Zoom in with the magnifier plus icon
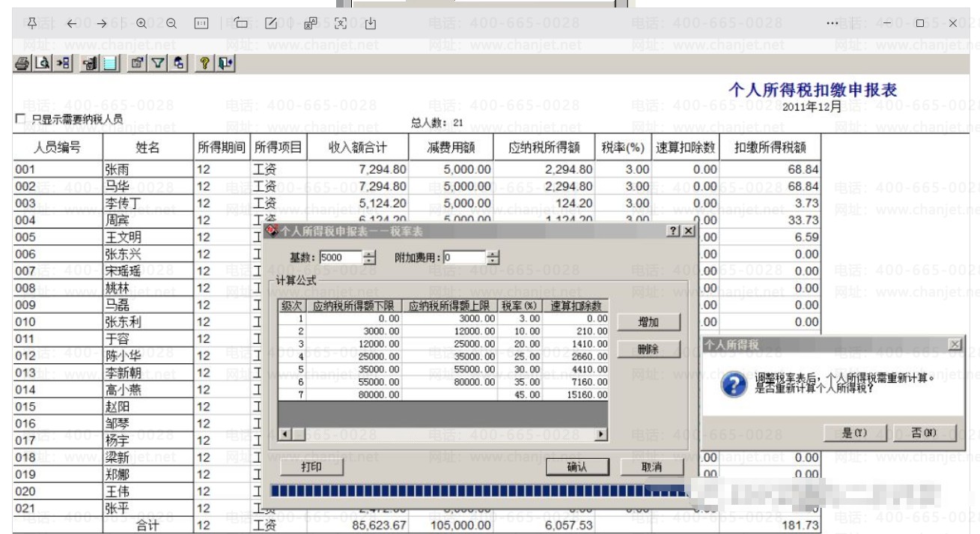Viewport: 980px width, 534px height. click(141, 23)
